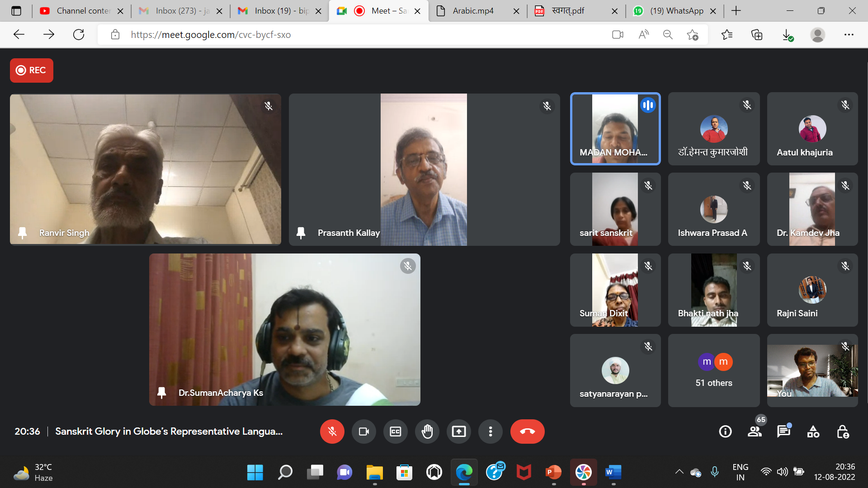
Task: Open host controls lock icon
Action: [843, 432]
